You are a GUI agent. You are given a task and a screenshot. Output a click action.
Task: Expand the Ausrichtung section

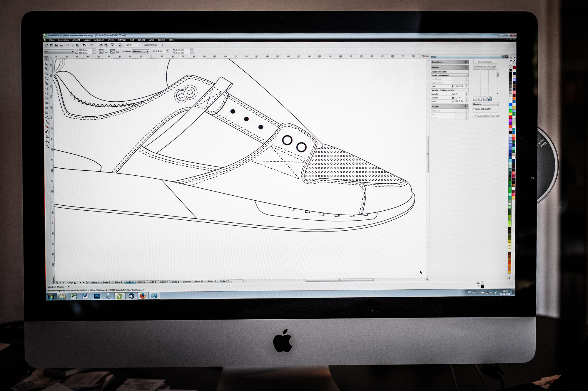point(450,62)
